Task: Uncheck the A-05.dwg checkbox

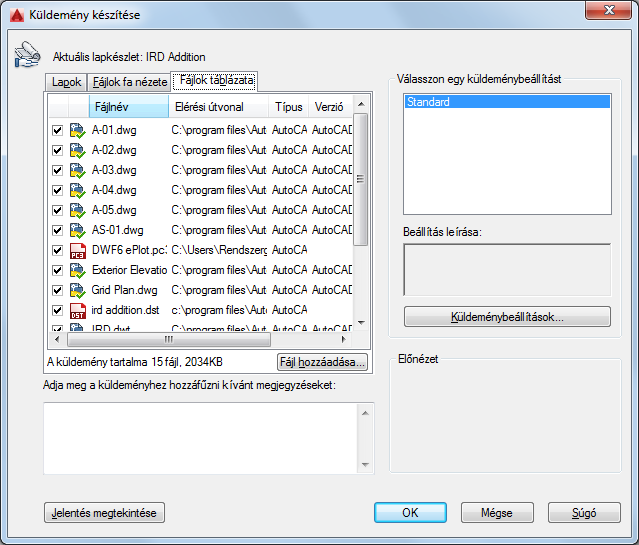Action: click(x=57, y=210)
